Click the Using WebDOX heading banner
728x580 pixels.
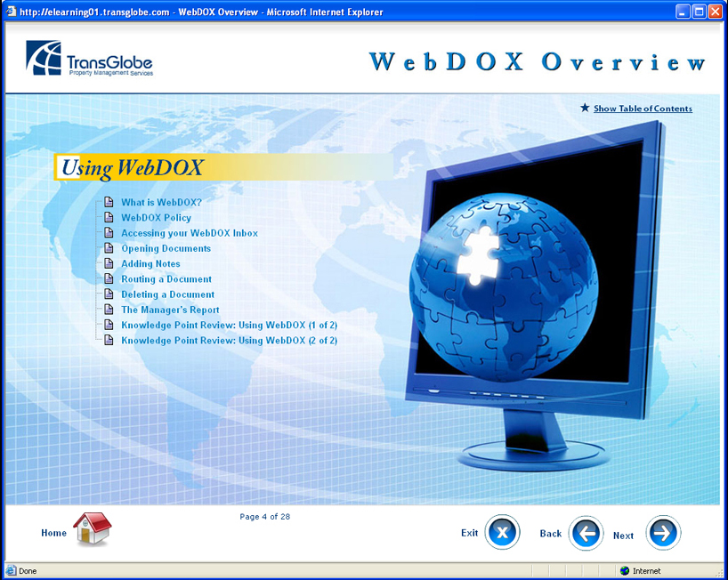223,167
